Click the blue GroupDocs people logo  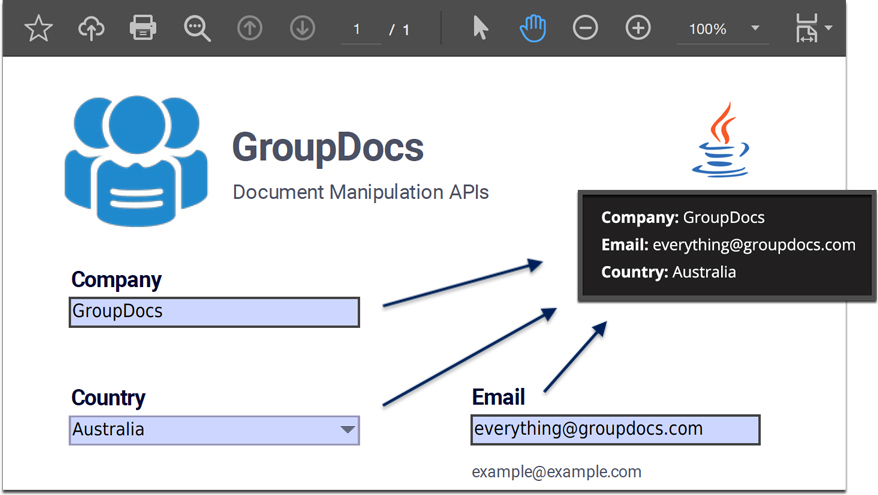[135, 162]
